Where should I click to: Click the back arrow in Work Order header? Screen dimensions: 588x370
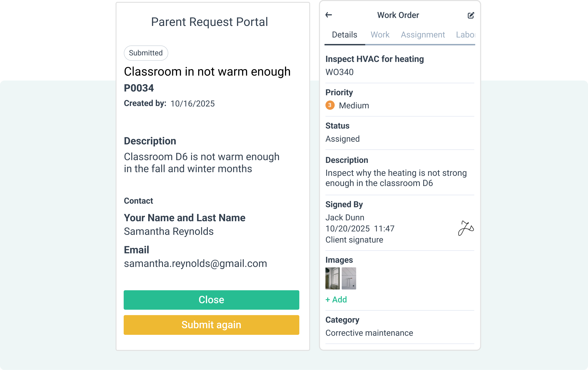[329, 15]
